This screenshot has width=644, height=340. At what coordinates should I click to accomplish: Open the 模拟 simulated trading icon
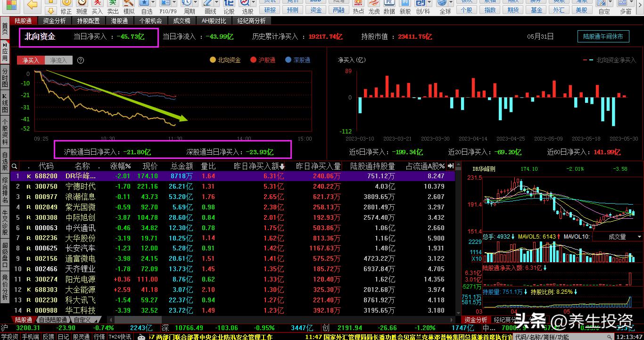point(129,7)
